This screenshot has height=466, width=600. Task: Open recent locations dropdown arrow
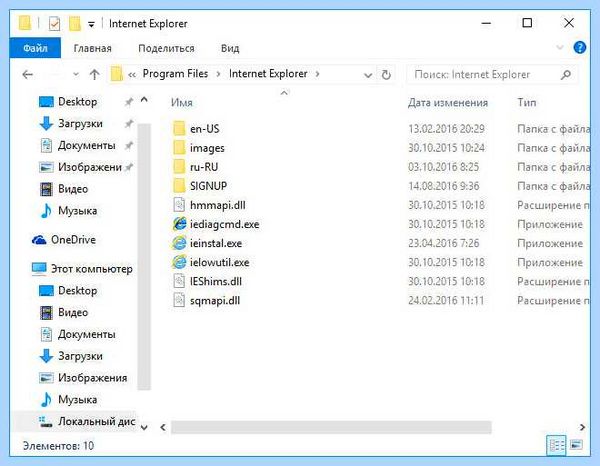point(76,74)
